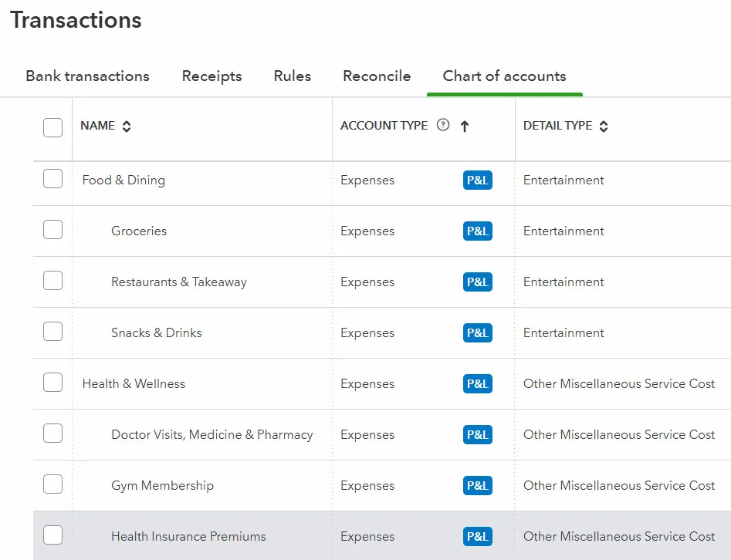Click the P&L badge for Food & Dining

click(478, 180)
